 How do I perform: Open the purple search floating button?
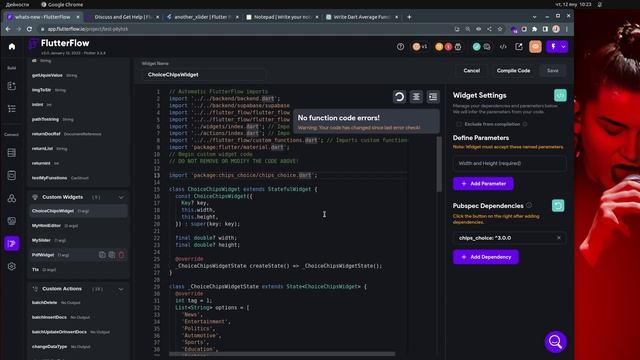555,342
